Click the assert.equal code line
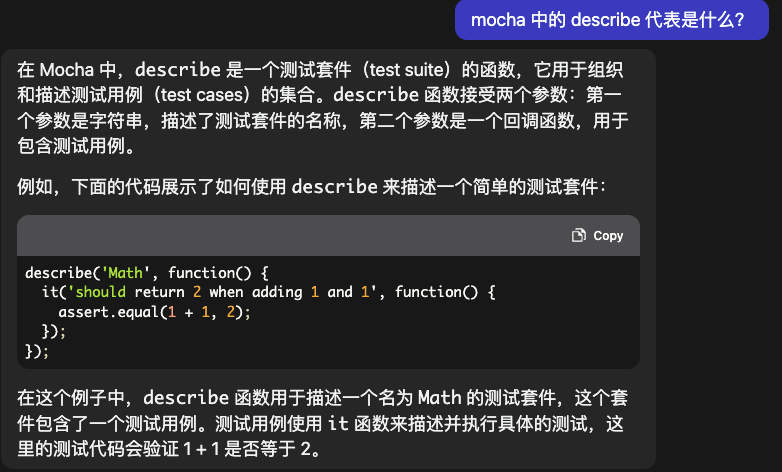This screenshot has height=472, width=782. [153, 312]
